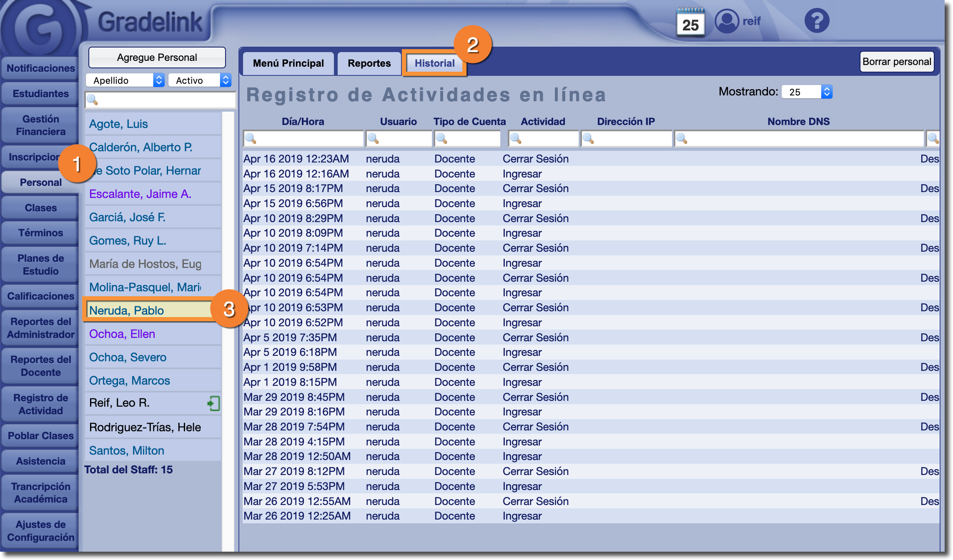Open Estudiantes in the left sidebar

(40, 94)
